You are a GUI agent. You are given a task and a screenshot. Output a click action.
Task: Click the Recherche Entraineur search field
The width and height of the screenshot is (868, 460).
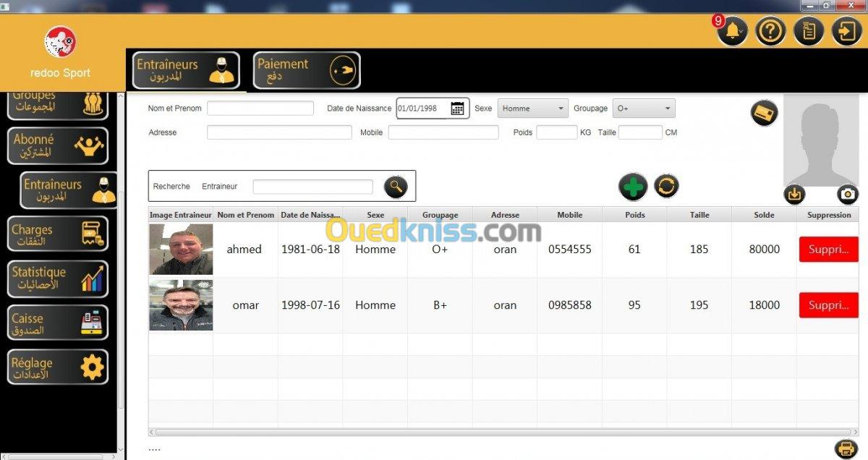pyautogui.click(x=312, y=187)
